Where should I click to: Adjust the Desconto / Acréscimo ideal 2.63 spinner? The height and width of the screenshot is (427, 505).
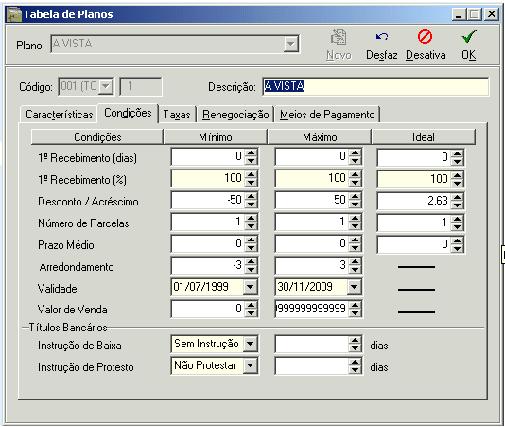pos(457,201)
